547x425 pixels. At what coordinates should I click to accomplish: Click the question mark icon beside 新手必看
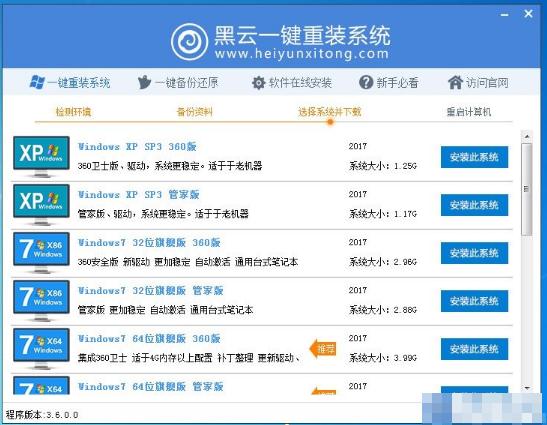pos(366,83)
